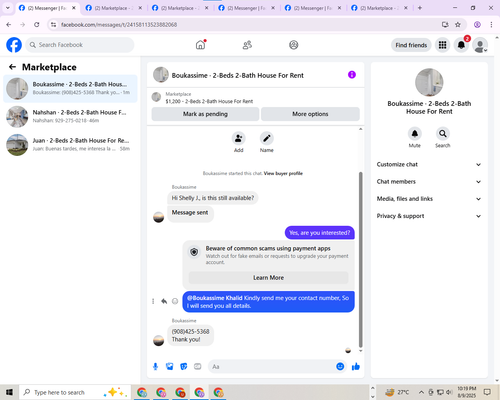
Task: Open the Home feed icon
Action: 200,45
